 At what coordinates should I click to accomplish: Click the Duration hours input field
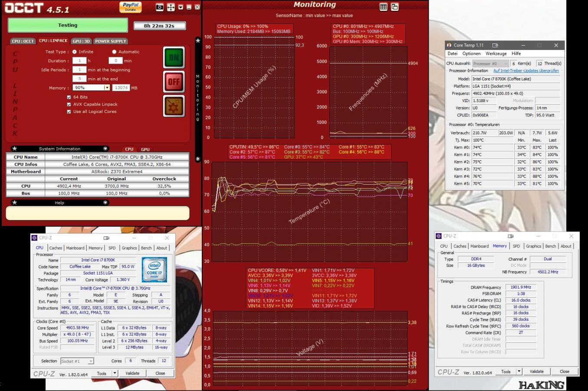pos(79,61)
